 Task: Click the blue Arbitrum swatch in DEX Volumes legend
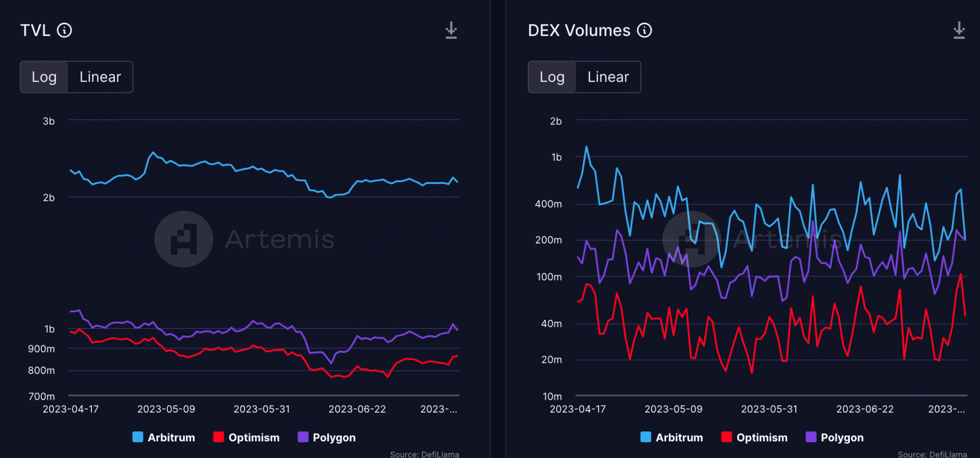point(646,437)
